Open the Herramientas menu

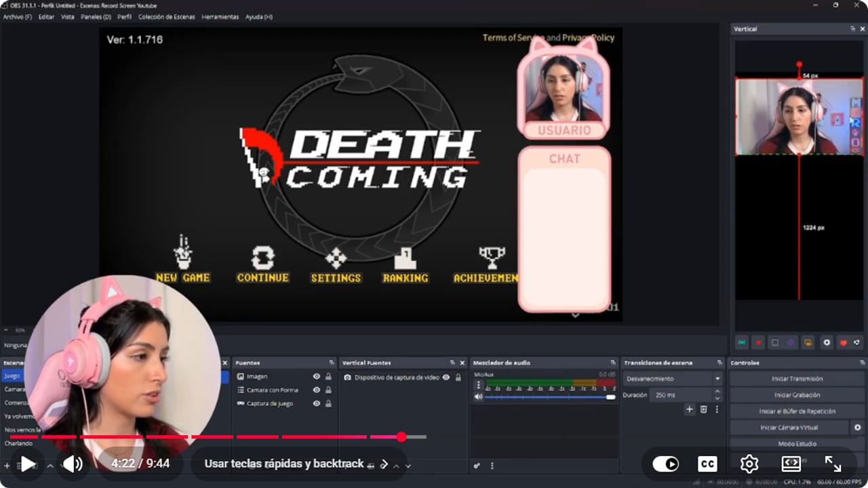click(220, 17)
